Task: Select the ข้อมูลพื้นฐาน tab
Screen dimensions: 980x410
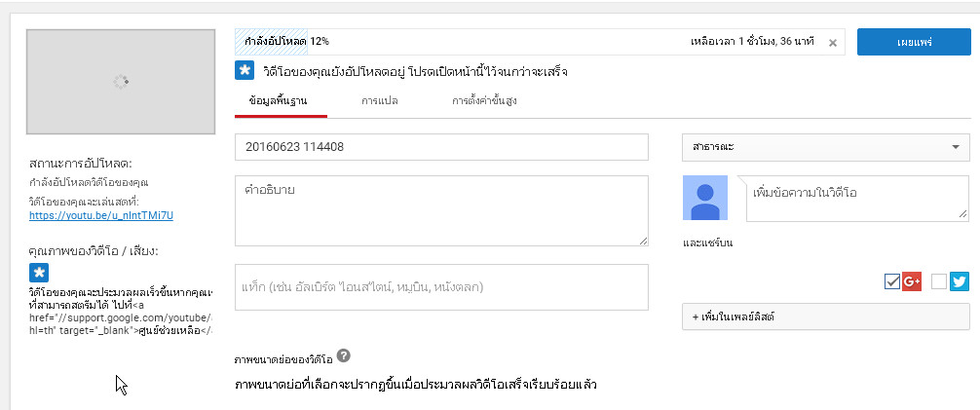Action: click(281, 100)
